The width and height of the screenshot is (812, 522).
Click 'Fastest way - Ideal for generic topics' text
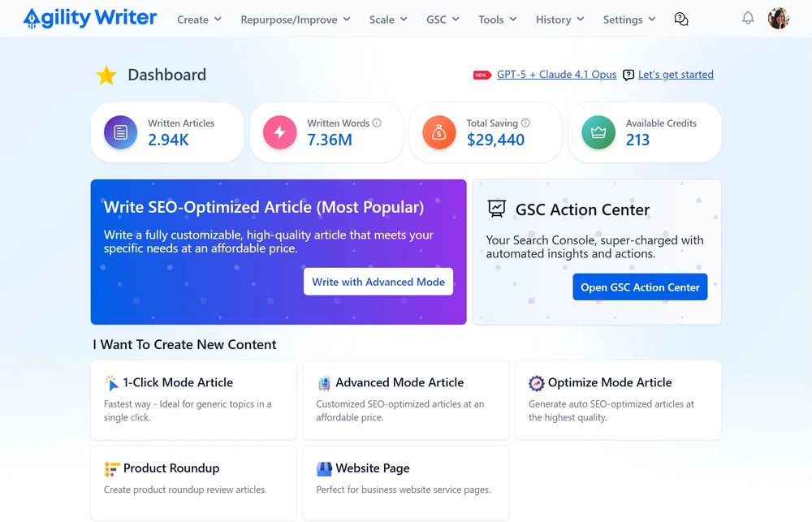pyautogui.click(x=188, y=411)
